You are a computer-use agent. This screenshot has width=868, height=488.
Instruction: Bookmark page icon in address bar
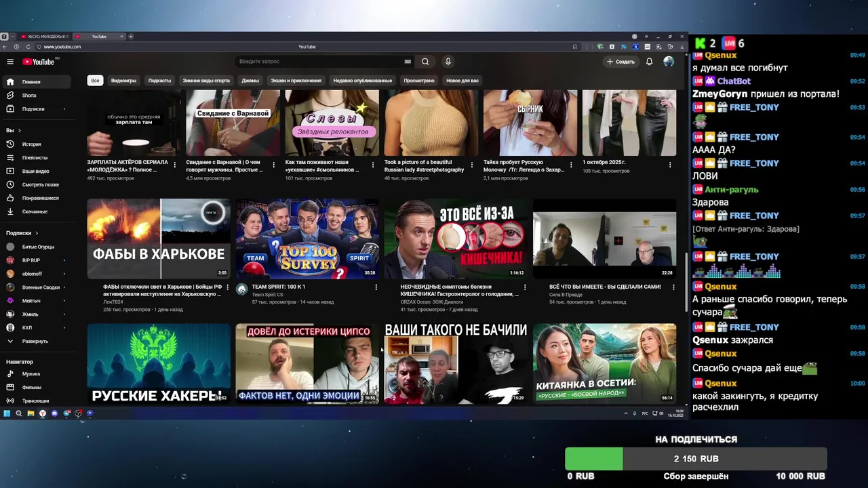(575, 47)
